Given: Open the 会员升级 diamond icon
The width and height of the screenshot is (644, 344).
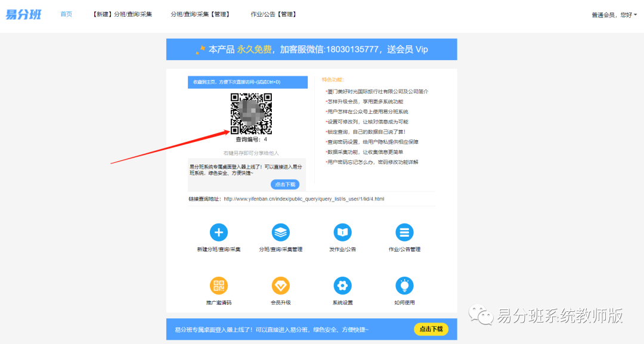Looking at the screenshot, I should pyautogui.click(x=280, y=286).
